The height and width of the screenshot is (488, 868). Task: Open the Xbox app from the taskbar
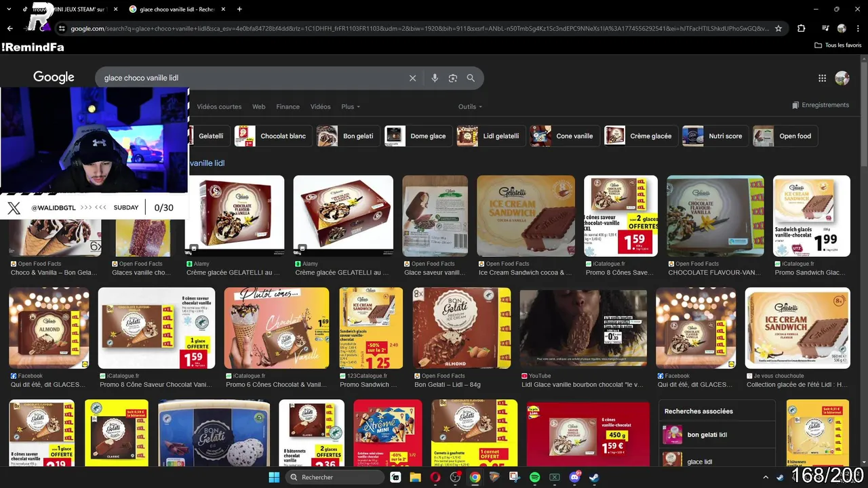pyautogui.click(x=555, y=477)
